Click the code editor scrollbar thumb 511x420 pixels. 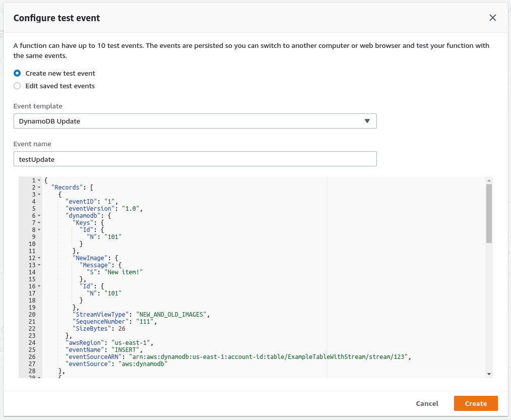pyautogui.click(x=489, y=213)
